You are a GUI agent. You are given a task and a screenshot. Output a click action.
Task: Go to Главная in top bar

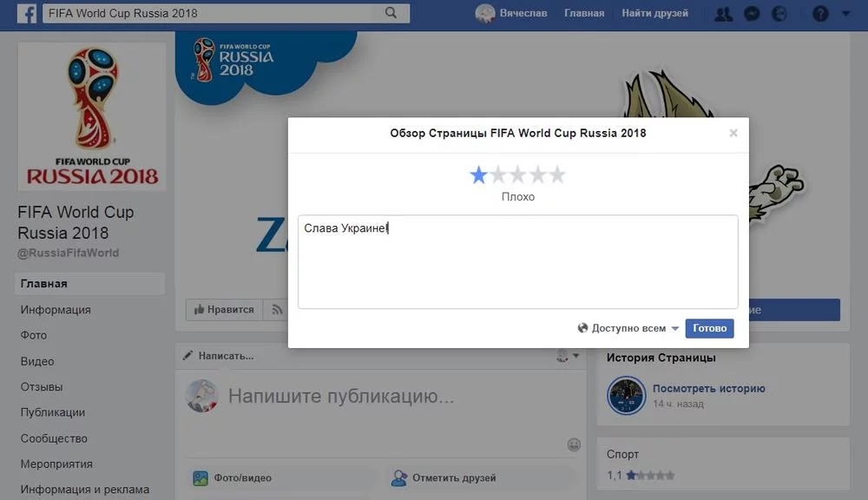(584, 13)
